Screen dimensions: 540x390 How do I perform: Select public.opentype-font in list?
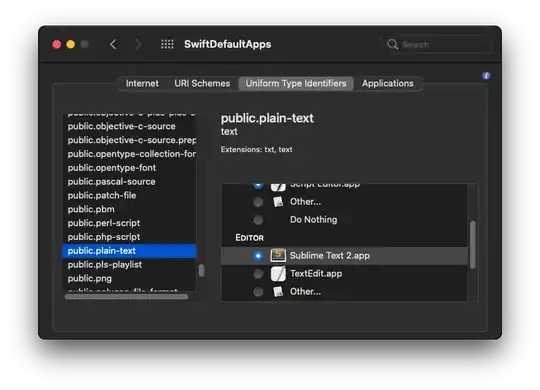coord(129,168)
